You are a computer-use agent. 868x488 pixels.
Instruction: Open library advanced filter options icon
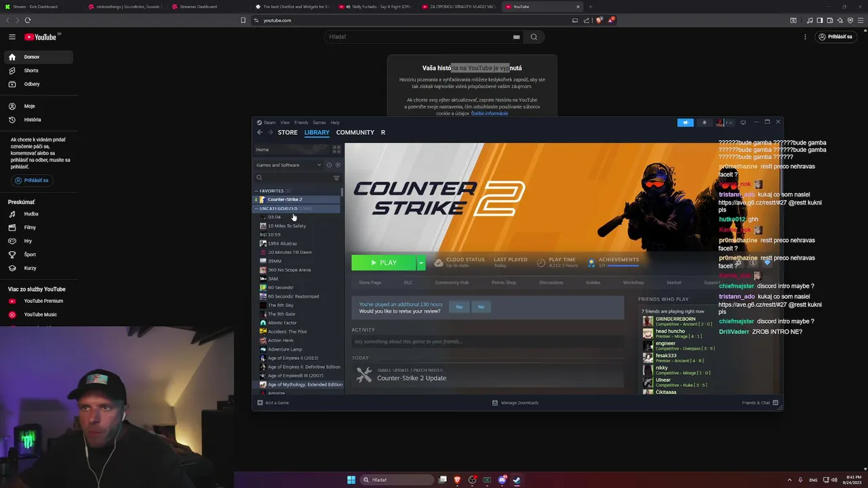click(x=336, y=178)
